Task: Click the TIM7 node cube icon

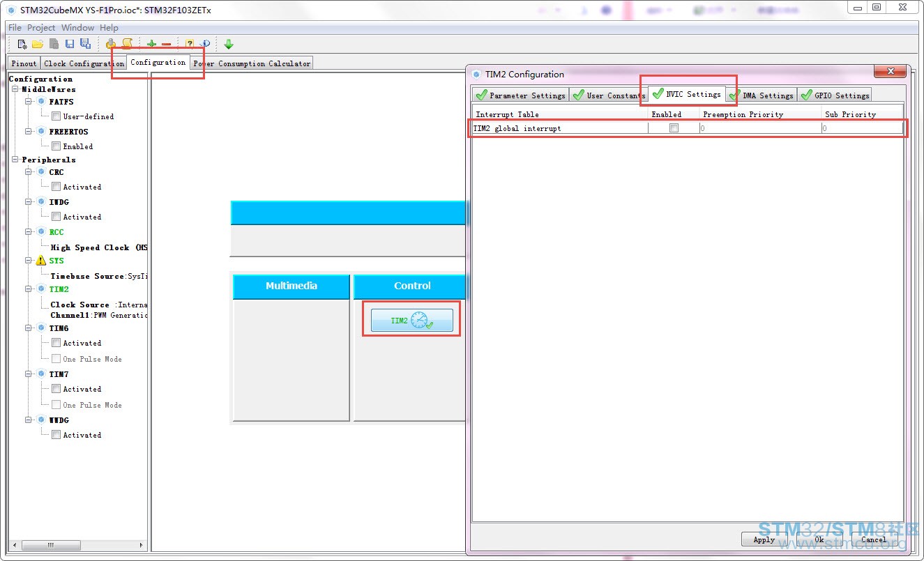Action: click(x=41, y=374)
